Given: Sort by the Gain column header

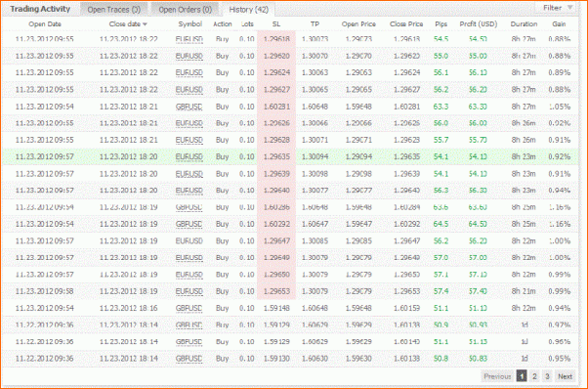Looking at the screenshot, I should click(559, 24).
